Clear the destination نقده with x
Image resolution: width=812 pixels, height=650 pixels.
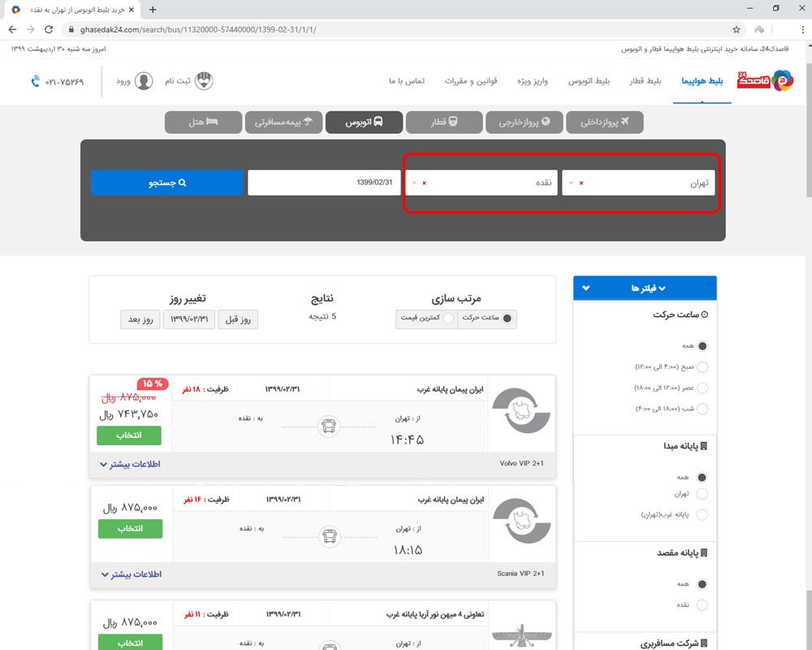coord(424,183)
